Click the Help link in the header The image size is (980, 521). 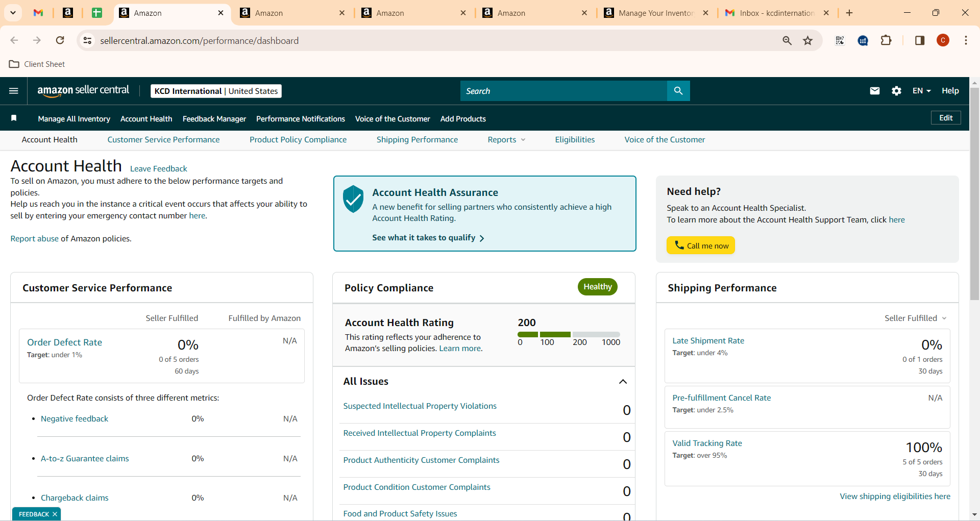[950, 91]
